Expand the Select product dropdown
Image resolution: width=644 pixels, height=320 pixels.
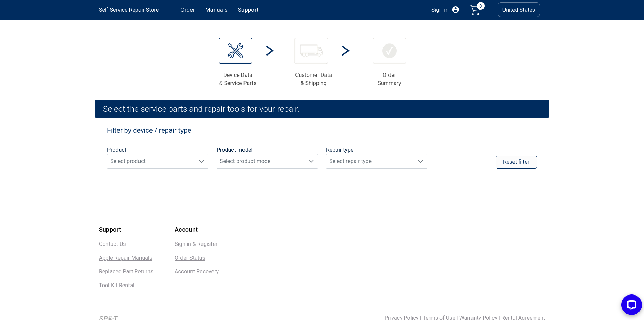pos(158,161)
